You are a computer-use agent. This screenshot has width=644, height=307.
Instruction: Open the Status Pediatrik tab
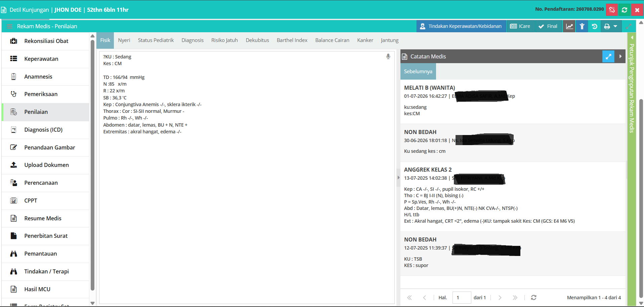[x=156, y=40]
